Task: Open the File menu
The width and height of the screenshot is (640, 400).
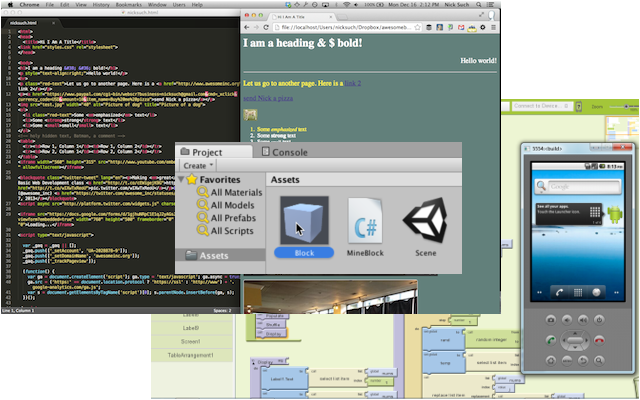Action: (49, 4)
